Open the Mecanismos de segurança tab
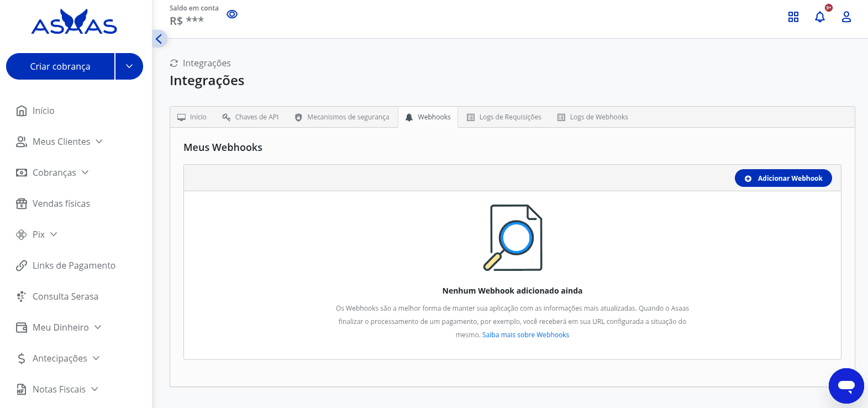The image size is (868, 408). [342, 117]
